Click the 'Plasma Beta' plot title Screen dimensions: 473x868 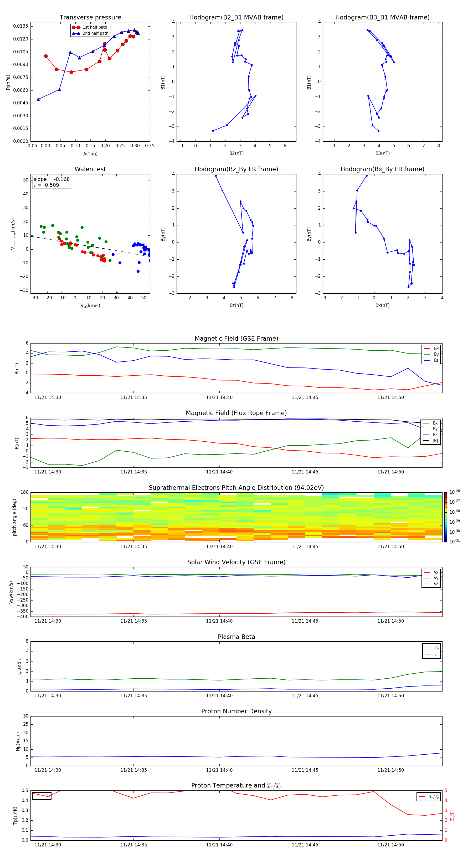[x=236, y=637]
